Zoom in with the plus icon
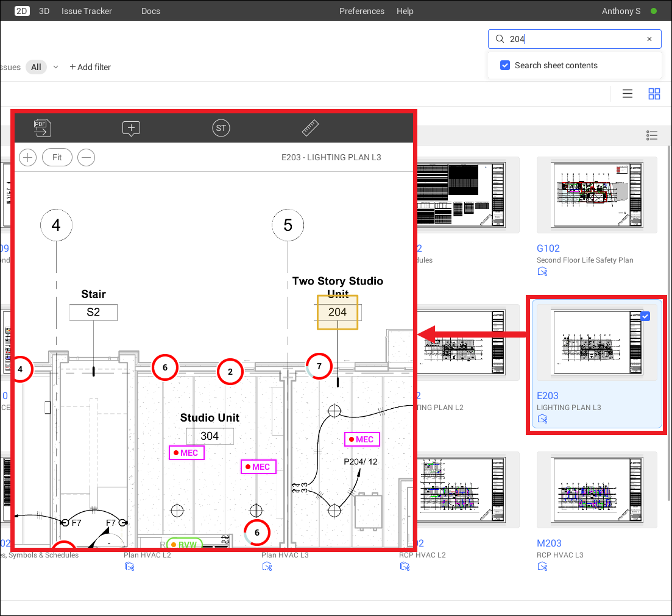 pyautogui.click(x=27, y=157)
